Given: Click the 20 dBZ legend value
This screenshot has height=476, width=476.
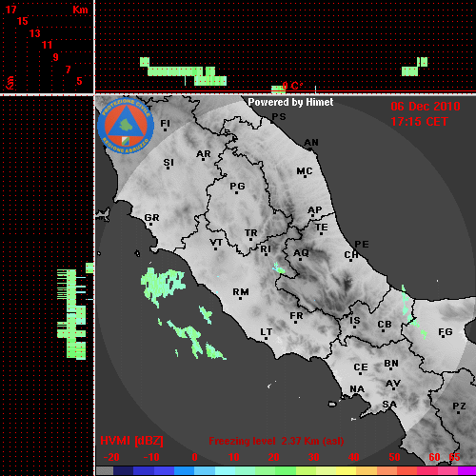Looking at the screenshot, I should point(273,457).
